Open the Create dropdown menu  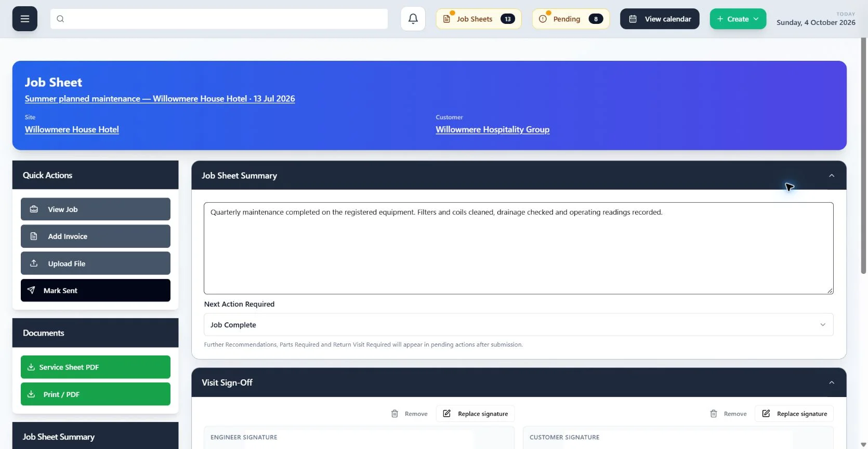pyautogui.click(x=738, y=19)
